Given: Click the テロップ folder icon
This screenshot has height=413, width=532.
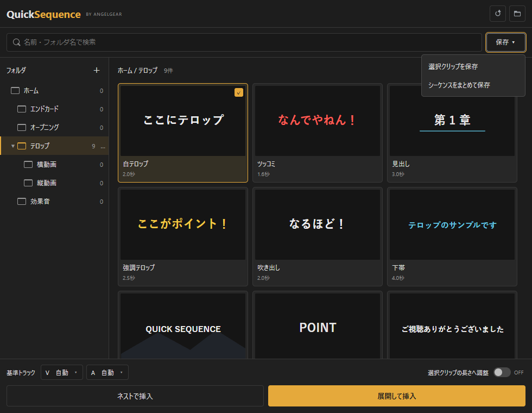Looking at the screenshot, I should tap(22, 146).
